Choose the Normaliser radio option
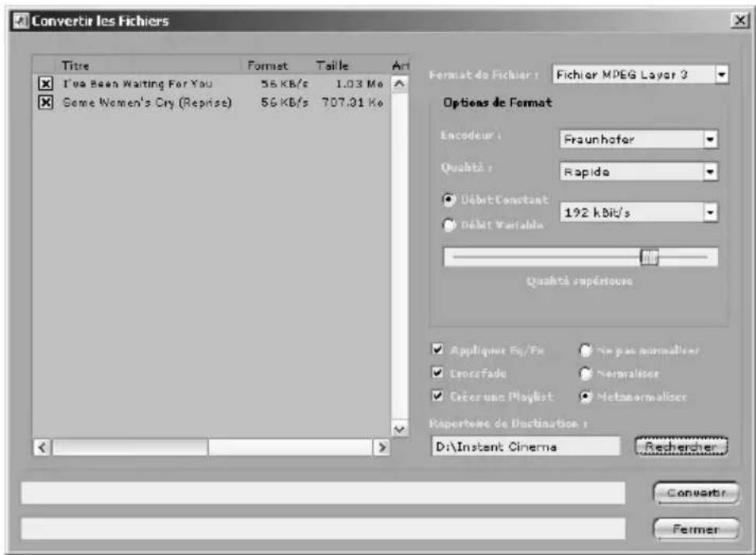Viewport: 756px width, 555px height. coord(585,373)
